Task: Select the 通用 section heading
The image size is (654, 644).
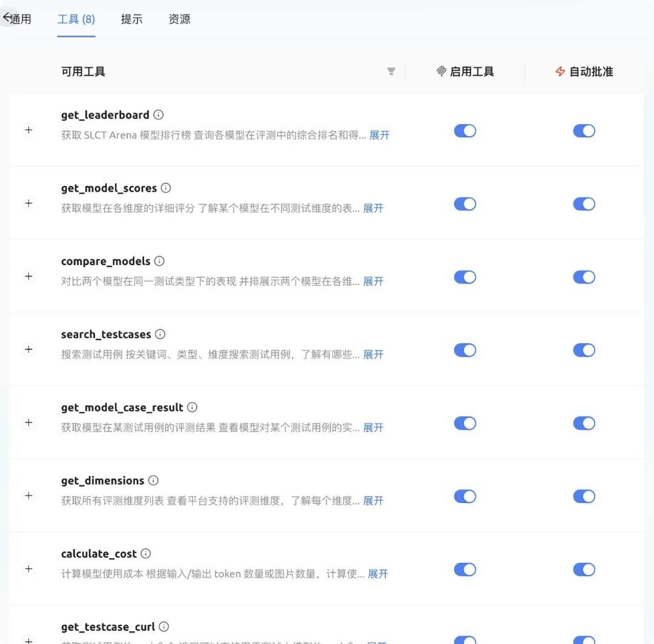Action: (x=20, y=19)
